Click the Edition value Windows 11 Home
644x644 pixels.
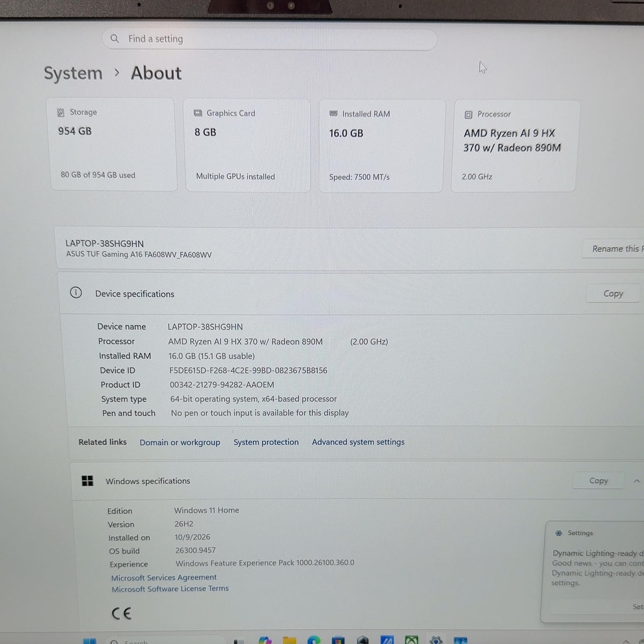(x=207, y=510)
